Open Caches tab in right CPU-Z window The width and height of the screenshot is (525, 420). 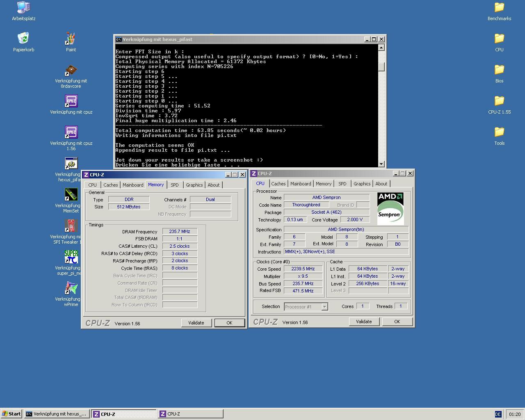click(x=278, y=184)
